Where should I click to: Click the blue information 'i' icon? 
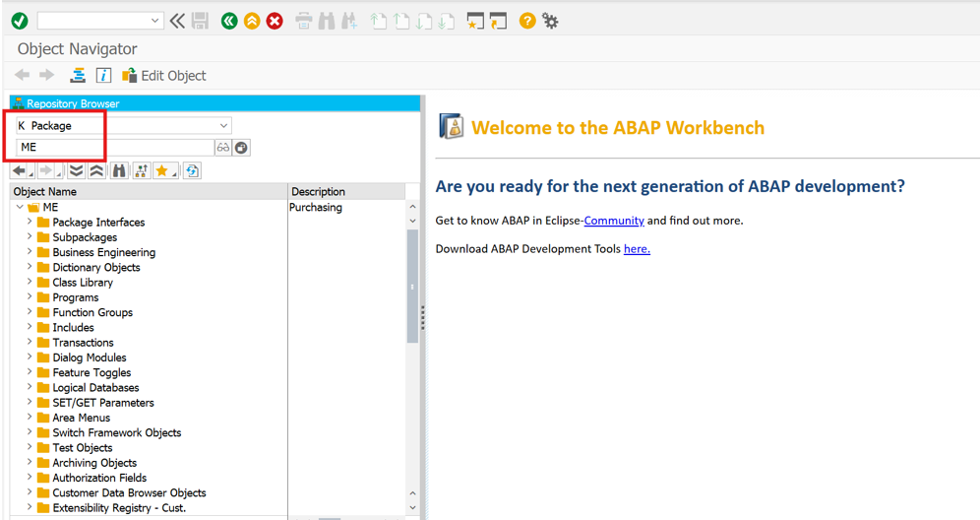point(103,76)
